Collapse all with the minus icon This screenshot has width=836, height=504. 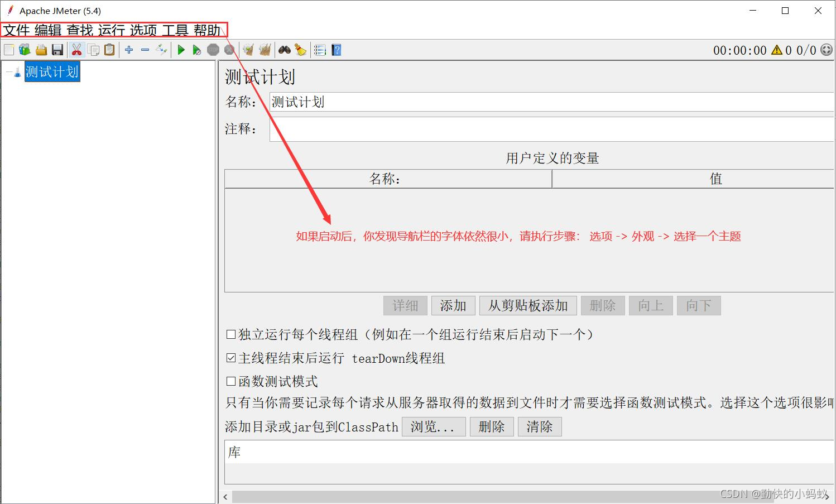(145, 50)
